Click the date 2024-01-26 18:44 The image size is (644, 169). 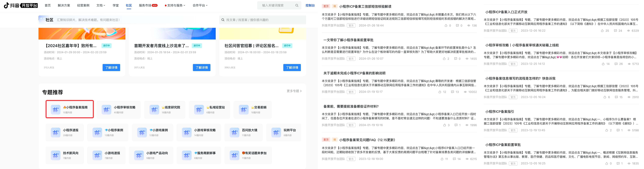(371, 25)
